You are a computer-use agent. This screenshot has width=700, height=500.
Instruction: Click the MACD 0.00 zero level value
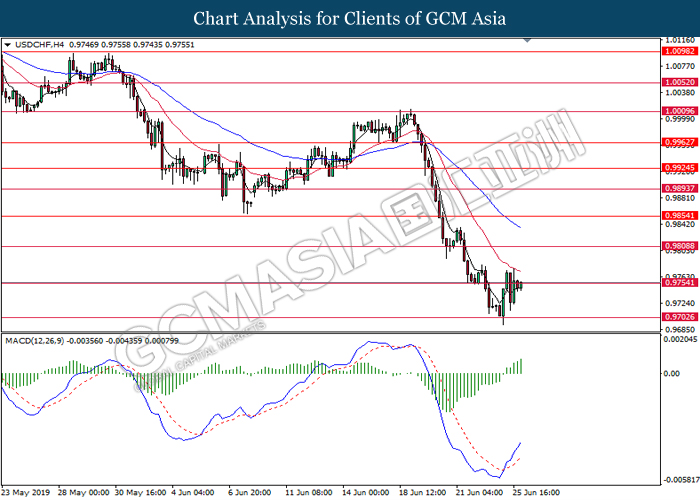tap(671, 373)
